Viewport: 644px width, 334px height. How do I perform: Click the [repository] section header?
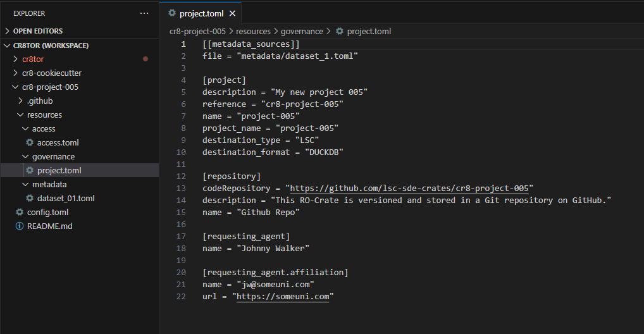tap(232, 176)
